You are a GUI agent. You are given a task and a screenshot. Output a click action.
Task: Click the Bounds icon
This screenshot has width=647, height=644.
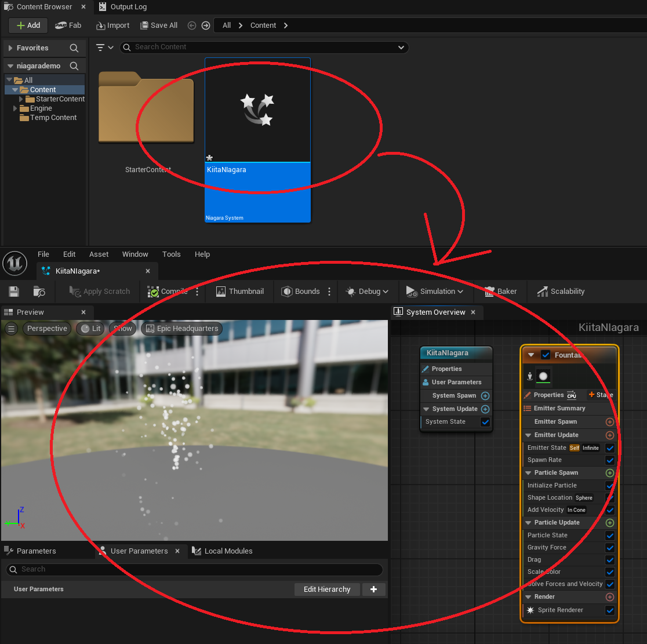(x=286, y=292)
